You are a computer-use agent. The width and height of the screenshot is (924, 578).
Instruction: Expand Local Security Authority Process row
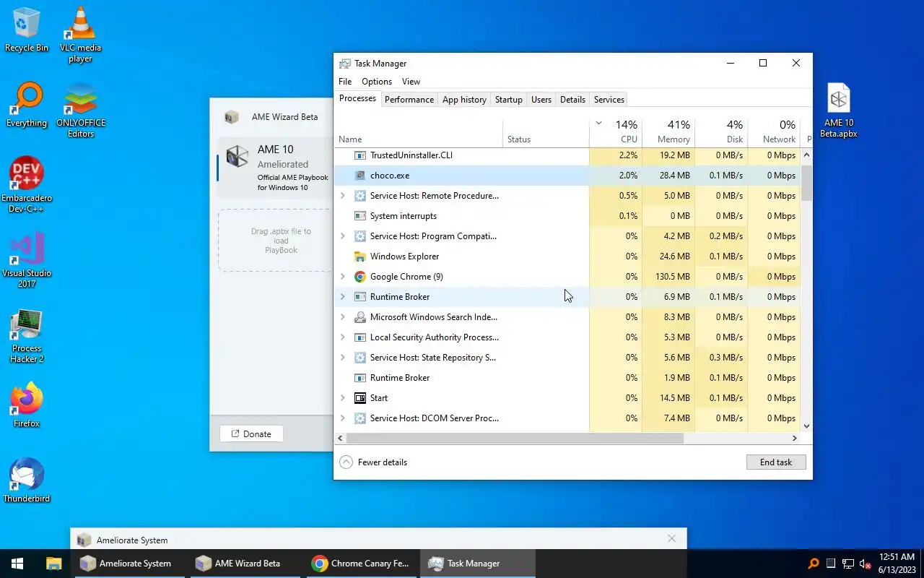pyautogui.click(x=343, y=337)
